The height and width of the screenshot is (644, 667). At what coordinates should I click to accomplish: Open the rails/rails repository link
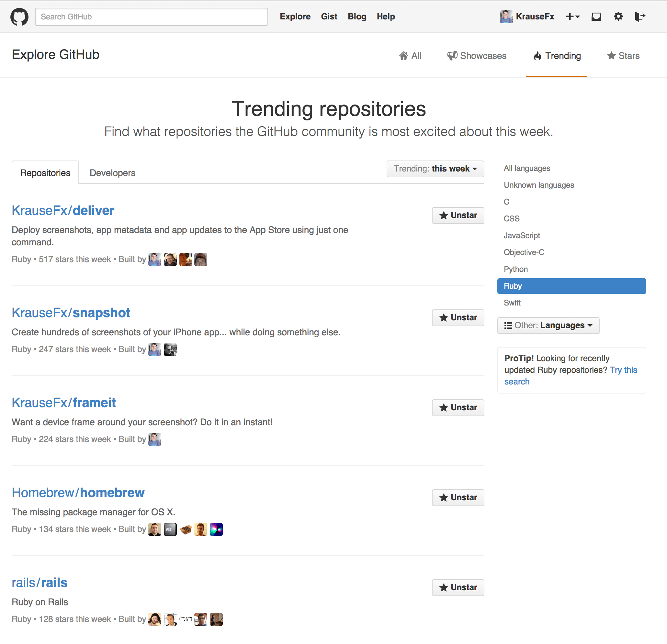pyautogui.click(x=40, y=583)
